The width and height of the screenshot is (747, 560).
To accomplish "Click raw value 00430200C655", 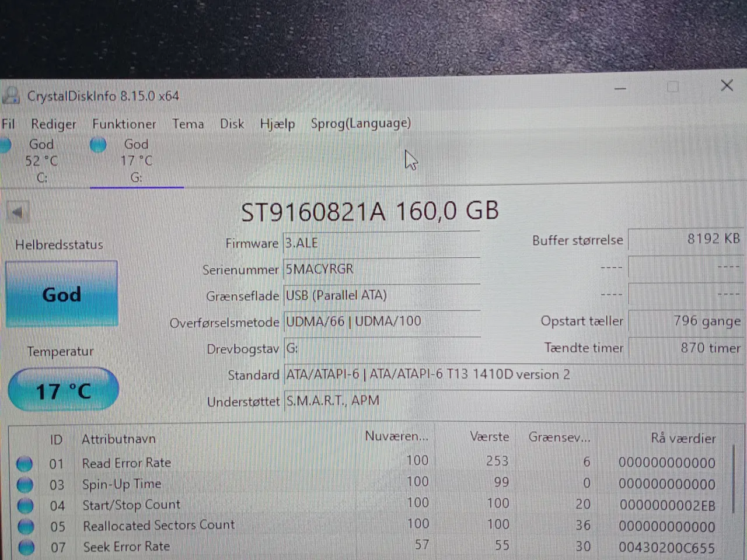I will (667, 547).
